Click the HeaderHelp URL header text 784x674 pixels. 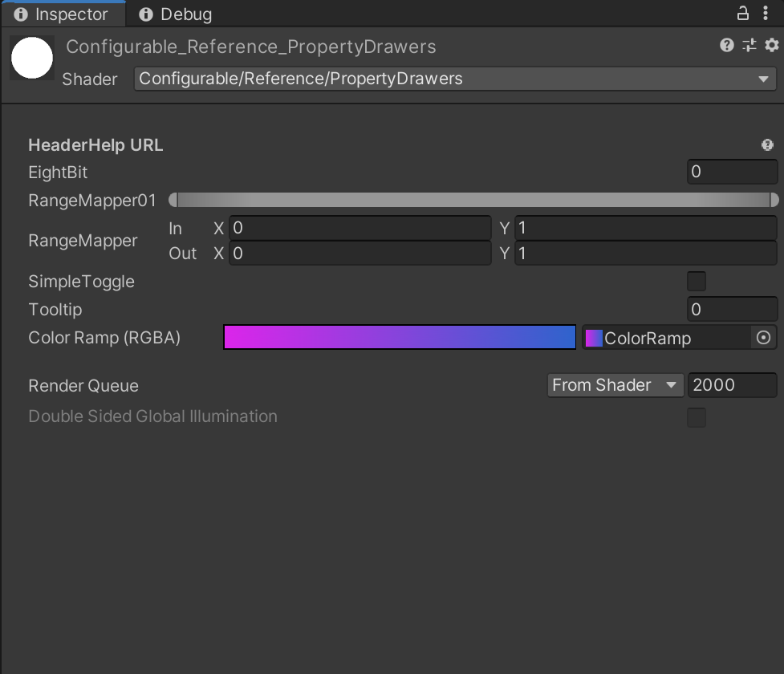click(x=95, y=145)
